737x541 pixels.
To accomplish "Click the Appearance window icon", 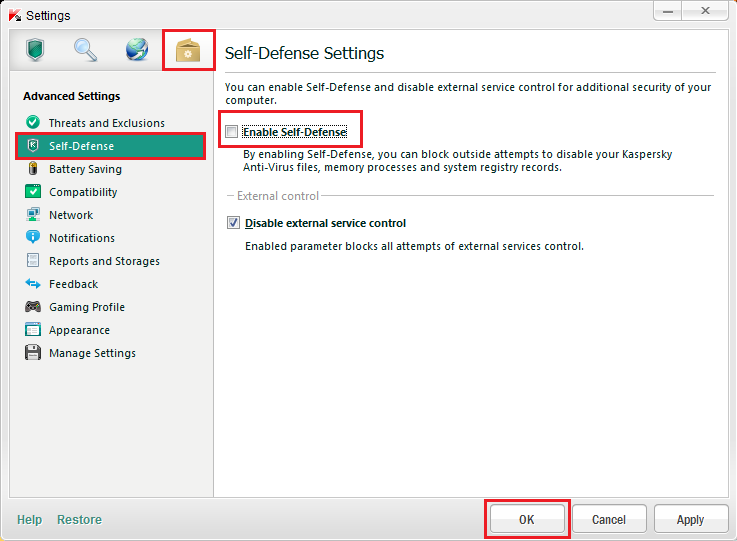I will (x=33, y=329).
